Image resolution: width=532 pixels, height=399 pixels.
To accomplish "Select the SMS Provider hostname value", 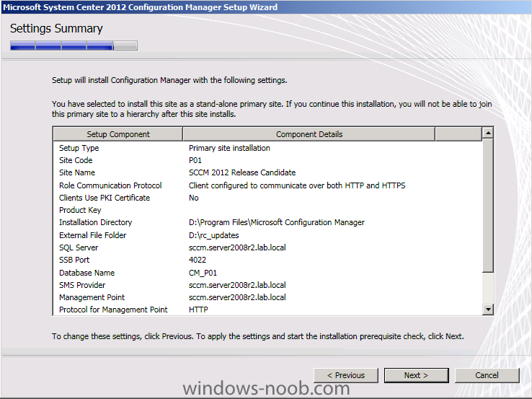I will point(237,285).
